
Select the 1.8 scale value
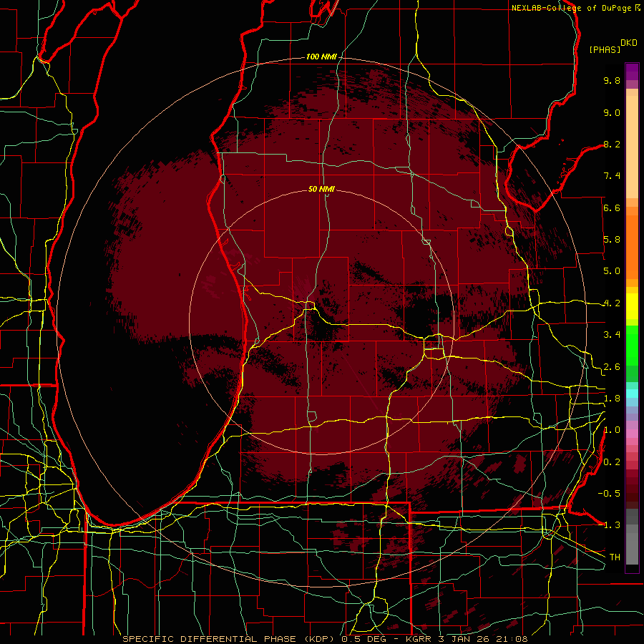coord(612,399)
